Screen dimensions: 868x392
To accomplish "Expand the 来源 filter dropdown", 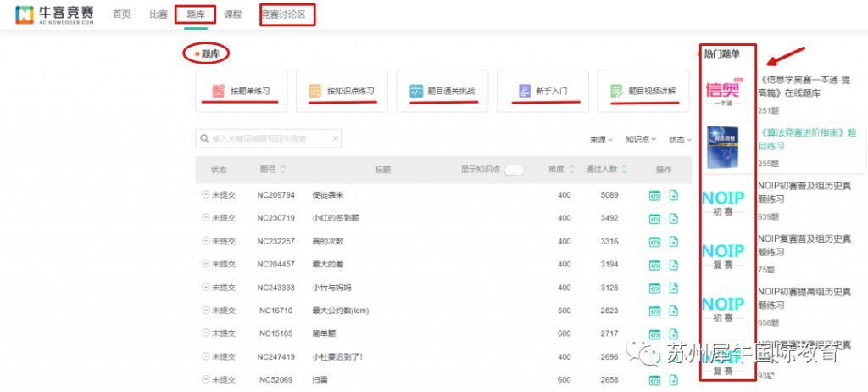I will pyautogui.click(x=601, y=140).
